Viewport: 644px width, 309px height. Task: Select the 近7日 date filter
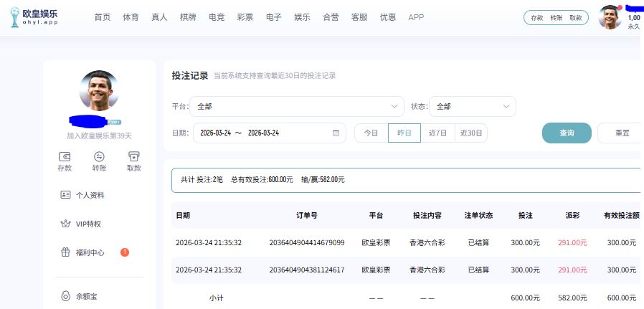437,133
